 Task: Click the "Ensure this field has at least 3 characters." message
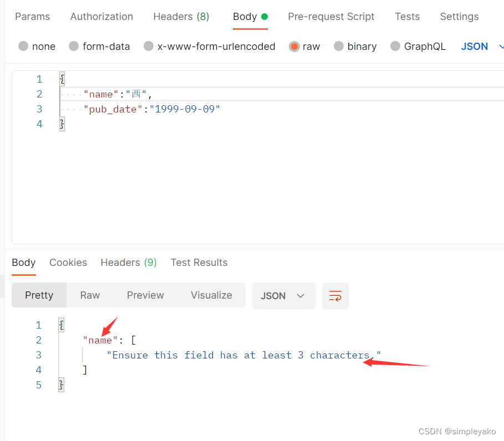(243, 355)
